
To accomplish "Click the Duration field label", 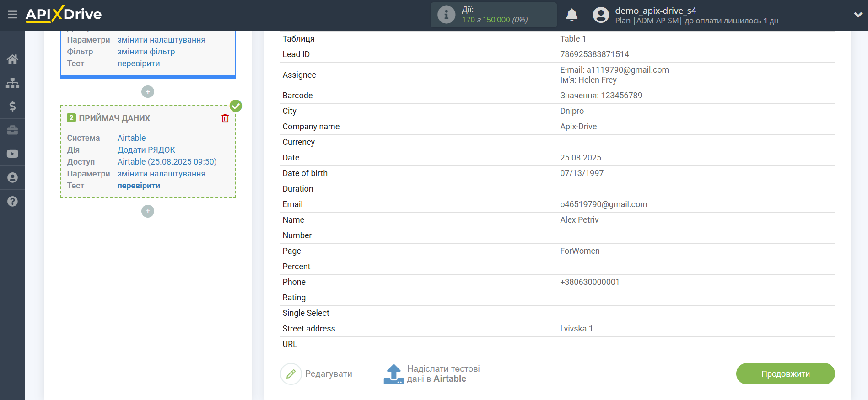I will (x=298, y=189).
